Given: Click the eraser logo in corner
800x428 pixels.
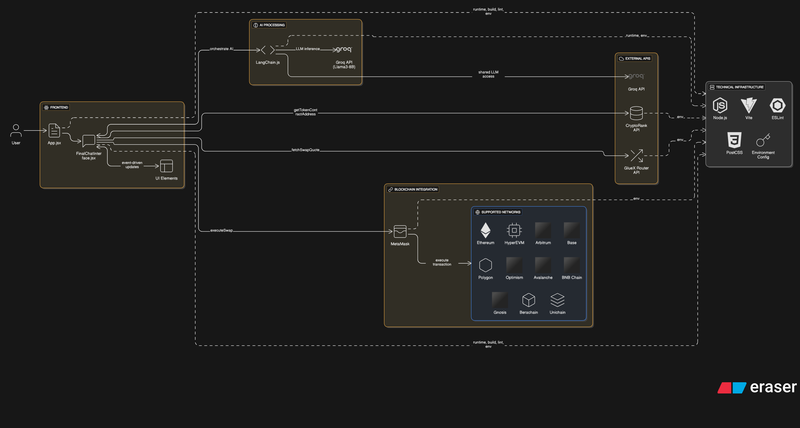Looking at the screenshot, I should tap(758, 388).
